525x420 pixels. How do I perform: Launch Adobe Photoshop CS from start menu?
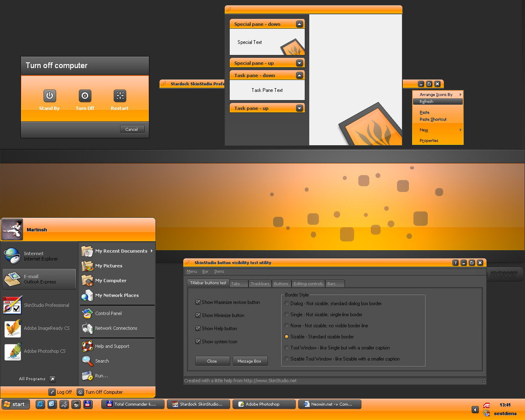click(x=39, y=351)
